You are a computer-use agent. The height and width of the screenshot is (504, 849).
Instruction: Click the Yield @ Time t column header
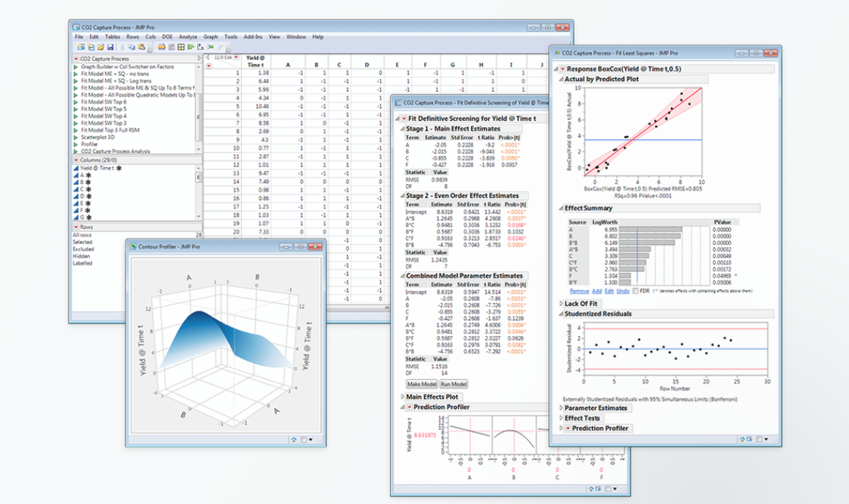coord(256,61)
